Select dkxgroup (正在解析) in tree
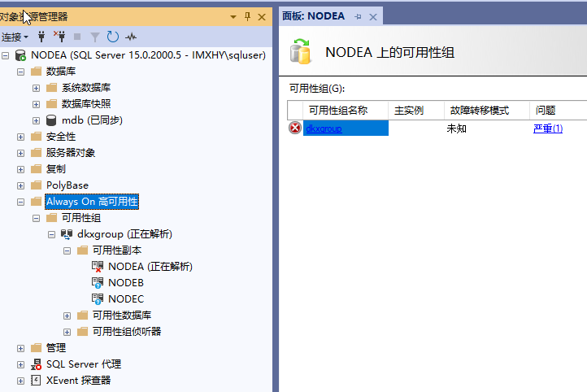This screenshot has height=392, width=587. (x=124, y=234)
